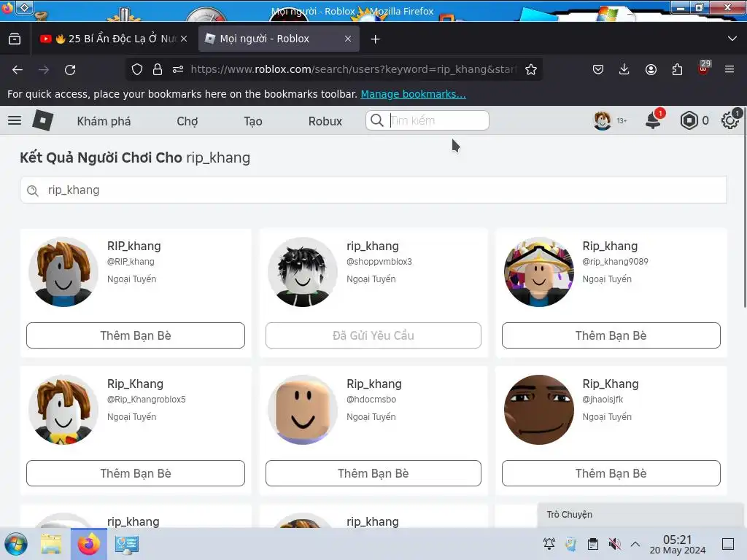Viewport: 747px width, 560px height.
Task: Unmute the volume tray icon
Action: (614, 544)
